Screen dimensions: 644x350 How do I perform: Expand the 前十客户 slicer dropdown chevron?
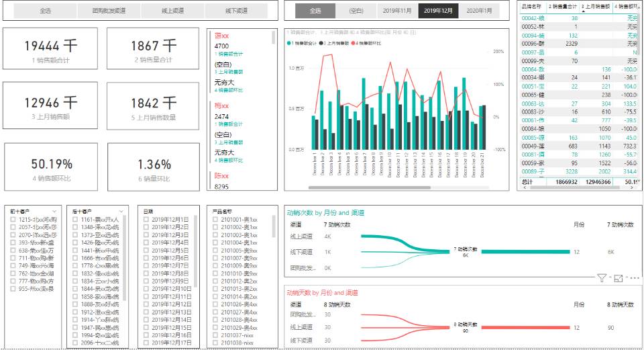click(x=54, y=212)
